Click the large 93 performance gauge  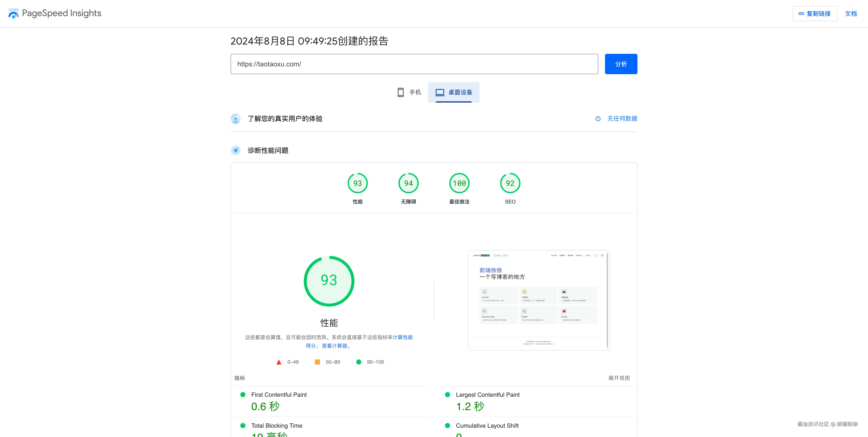pyautogui.click(x=328, y=281)
